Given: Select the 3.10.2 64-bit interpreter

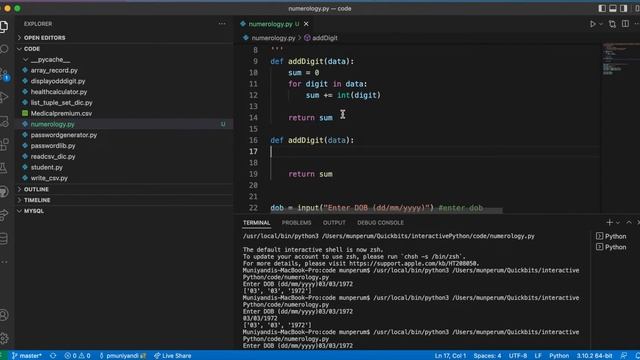Looking at the screenshot, I should point(594,356).
